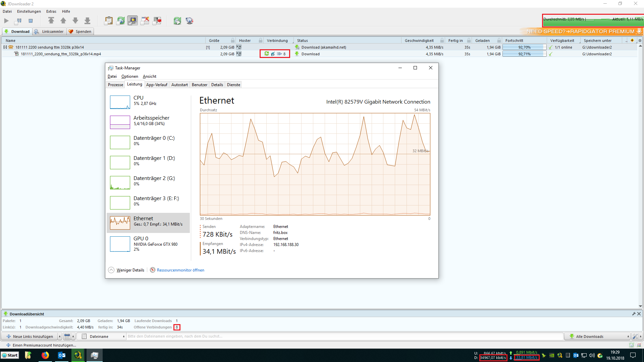Screen dimensions: 644x362
Task: Toggle premium lock monitor button
Action: (132, 21)
